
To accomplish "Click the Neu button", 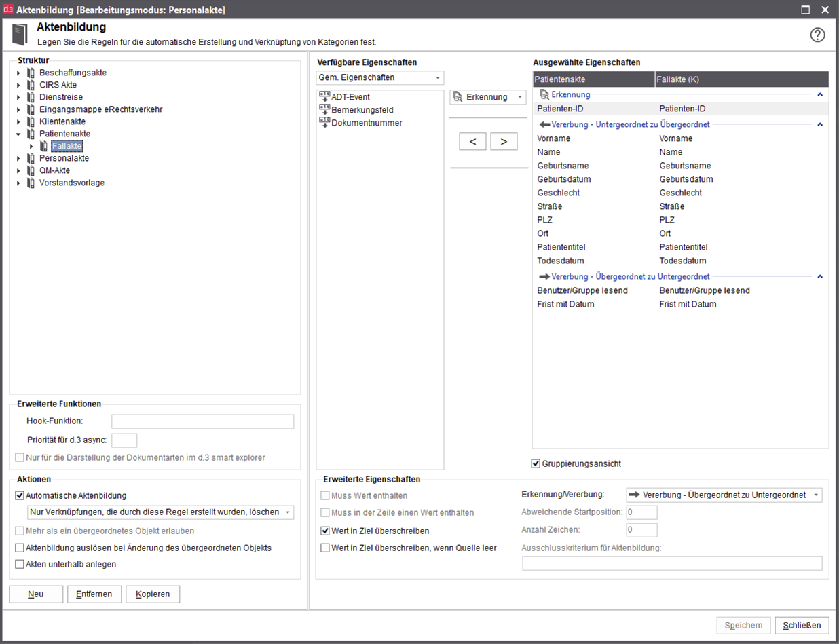I will pos(35,594).
